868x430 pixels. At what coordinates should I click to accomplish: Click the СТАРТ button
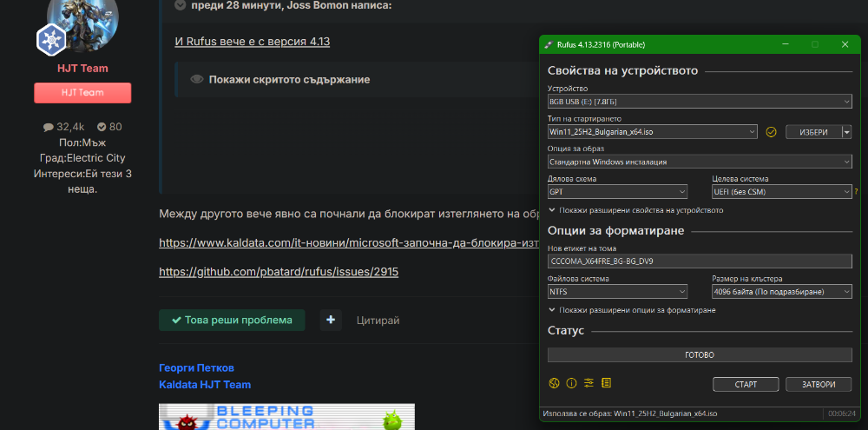click(x=746, y=385)
